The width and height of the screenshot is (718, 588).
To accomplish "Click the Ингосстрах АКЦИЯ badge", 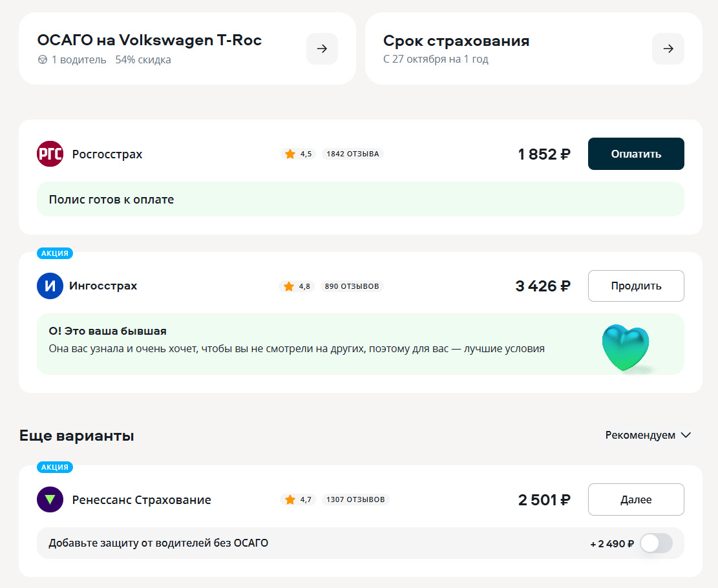I will tap(54, 253).
